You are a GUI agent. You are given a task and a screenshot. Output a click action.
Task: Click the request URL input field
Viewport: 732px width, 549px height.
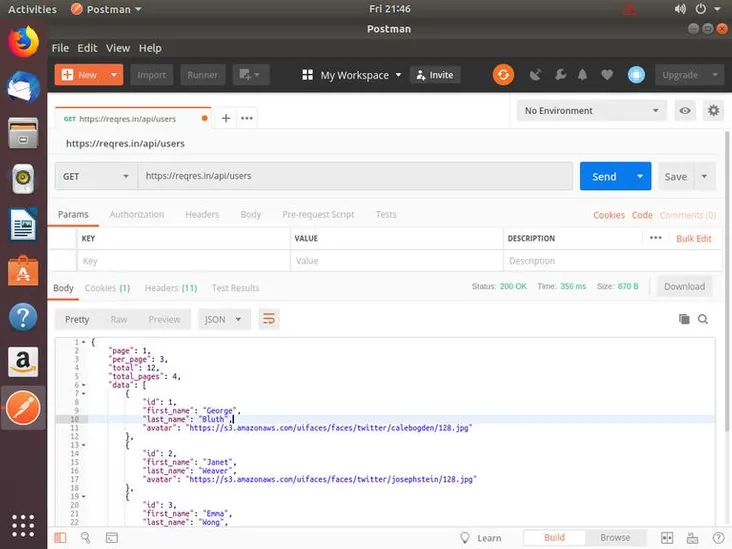(x=355, y=176)
